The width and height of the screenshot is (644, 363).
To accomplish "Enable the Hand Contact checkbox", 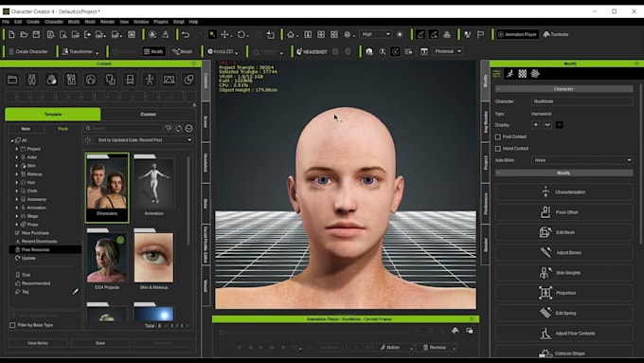I will tap(498, 149).
